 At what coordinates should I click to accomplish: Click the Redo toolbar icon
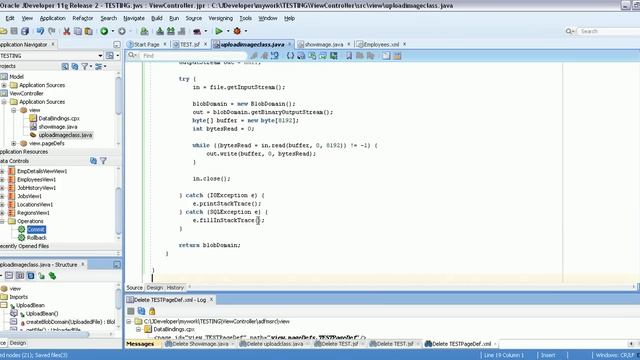[52, 31]
